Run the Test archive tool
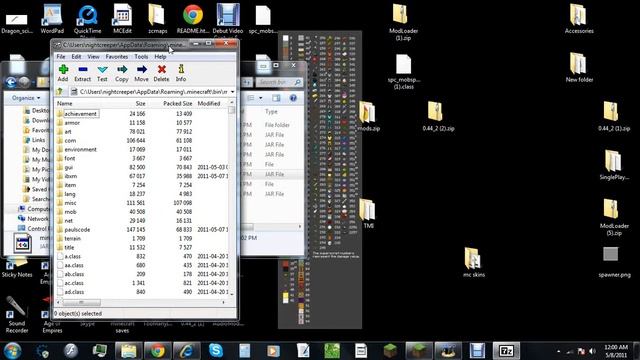The width and height of the screenshot is (640, 360). [102, 73]
